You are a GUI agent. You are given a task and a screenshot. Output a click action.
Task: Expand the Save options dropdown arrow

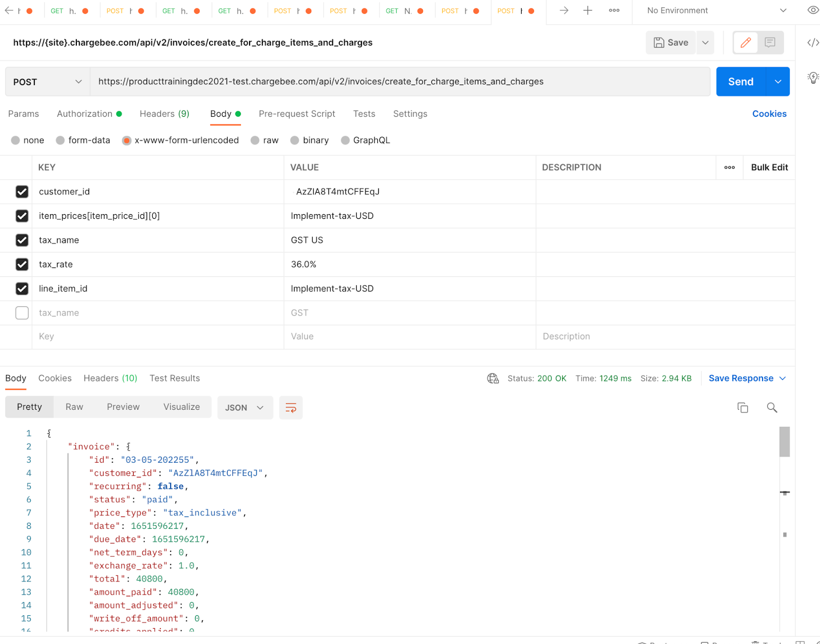pos(705,43)
